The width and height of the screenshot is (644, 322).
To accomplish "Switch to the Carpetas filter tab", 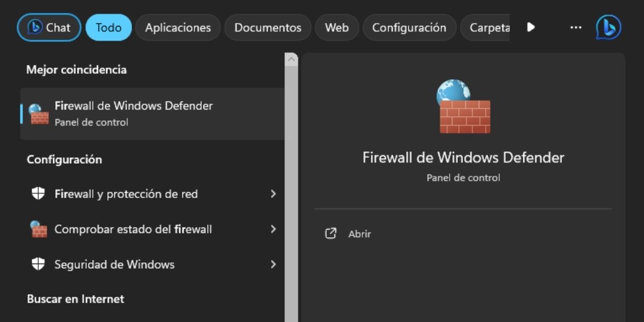I will [x=486, y=27].
